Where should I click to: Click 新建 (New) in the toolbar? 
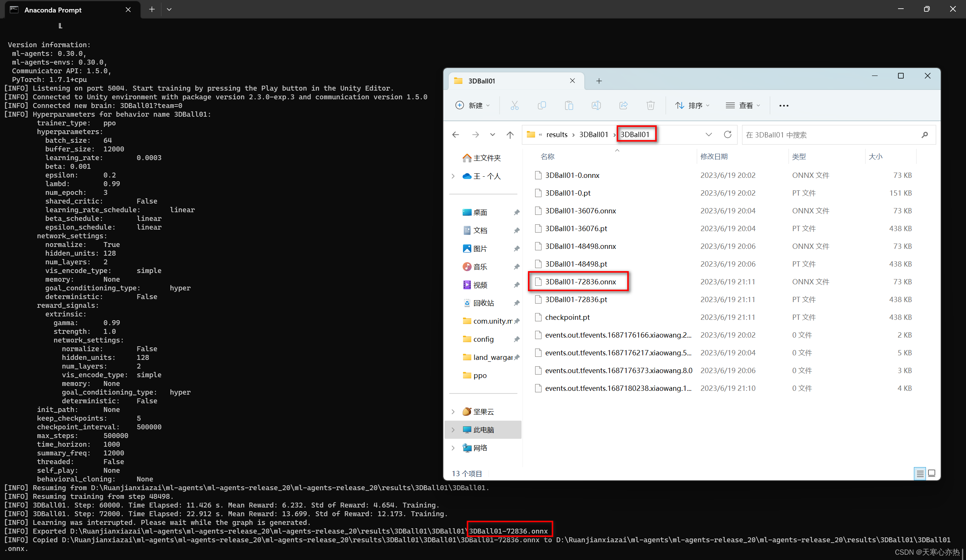[473, 105]
